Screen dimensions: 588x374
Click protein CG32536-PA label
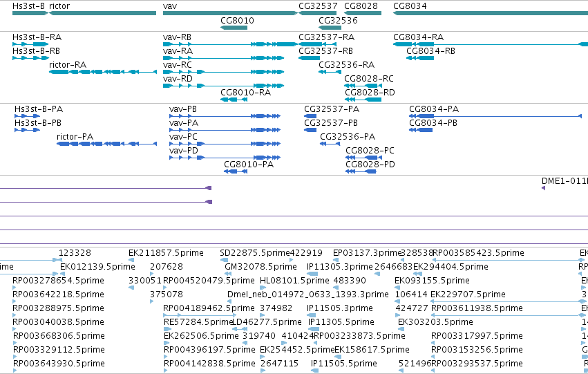pyautogui.click(x=348, y=137)
